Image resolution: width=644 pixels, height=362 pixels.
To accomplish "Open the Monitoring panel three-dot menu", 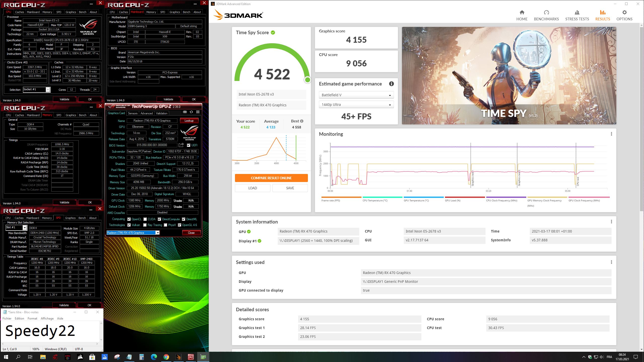I will [x=611, y=134].
